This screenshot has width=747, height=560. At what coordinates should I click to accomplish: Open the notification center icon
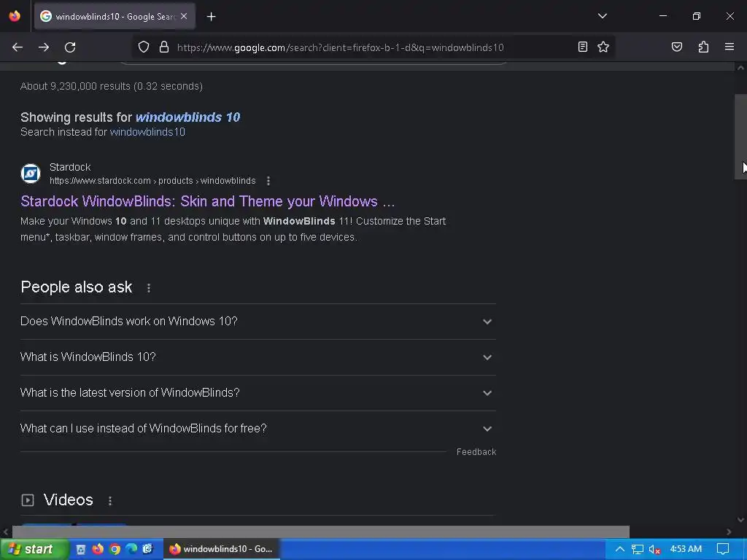point(723,549)
